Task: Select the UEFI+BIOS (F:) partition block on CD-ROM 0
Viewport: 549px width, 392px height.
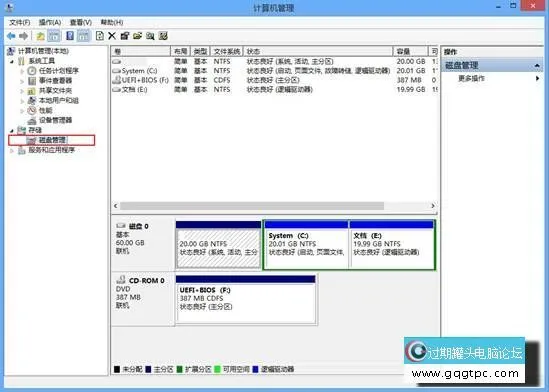Action: click(246, 300)
